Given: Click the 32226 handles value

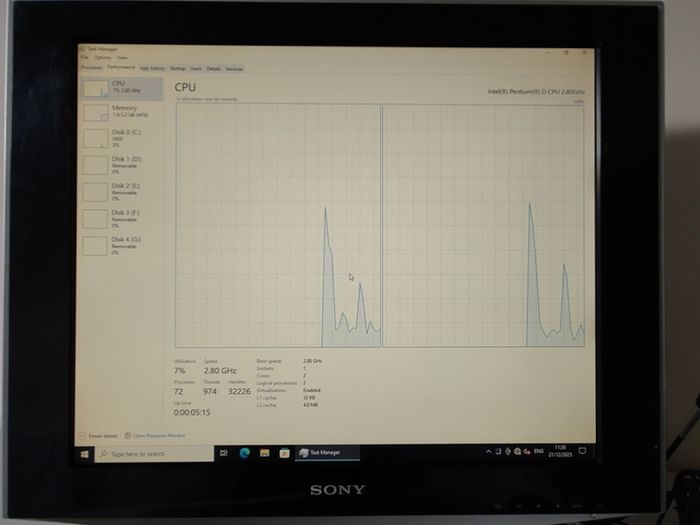Looking at the screenshot, I should (239, 392).
